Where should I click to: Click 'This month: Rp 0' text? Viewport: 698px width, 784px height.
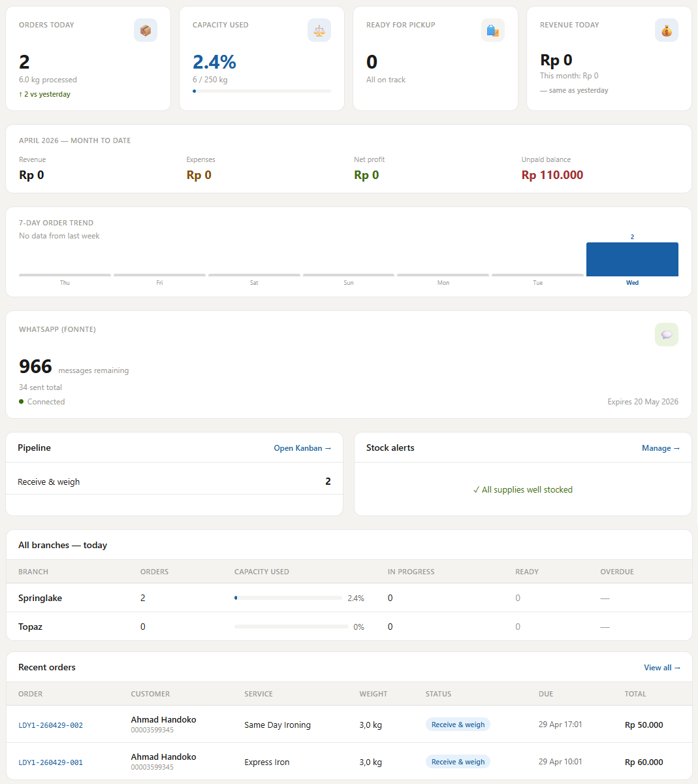pos(569,76)
